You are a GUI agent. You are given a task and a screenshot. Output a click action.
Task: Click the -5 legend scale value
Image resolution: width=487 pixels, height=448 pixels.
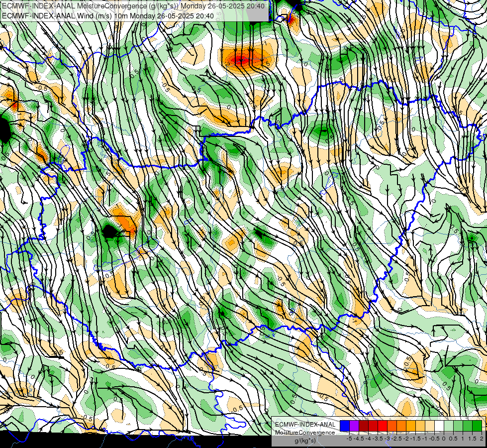point(349,439)
